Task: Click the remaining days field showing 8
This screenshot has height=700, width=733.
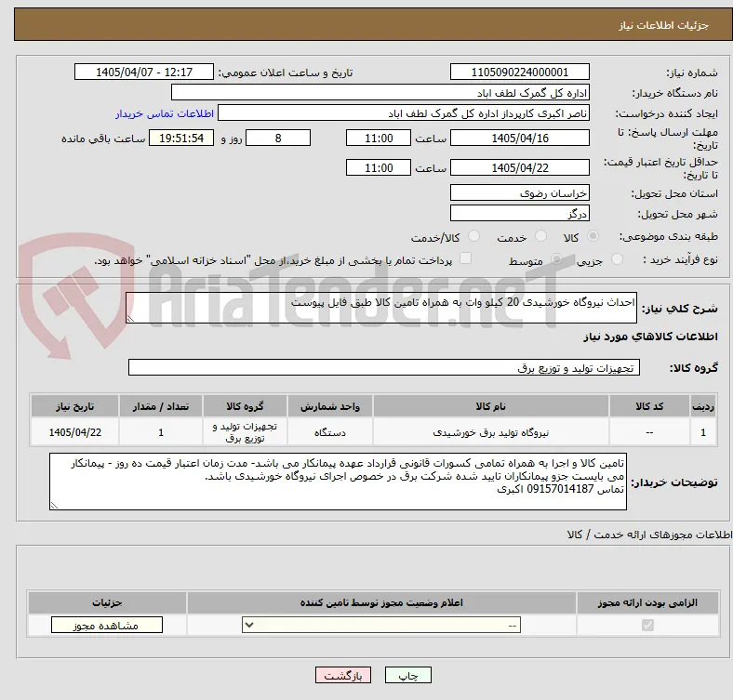Action: (278, 138)
